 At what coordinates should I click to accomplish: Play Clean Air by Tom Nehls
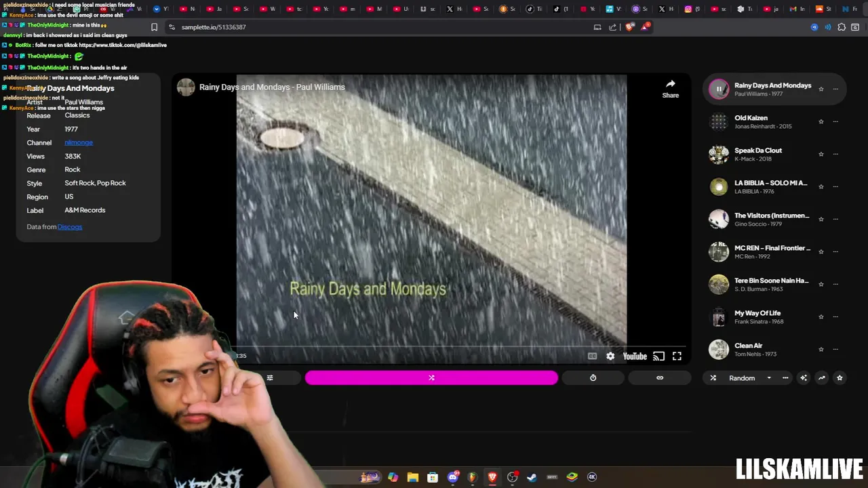[x=719, y=349]
